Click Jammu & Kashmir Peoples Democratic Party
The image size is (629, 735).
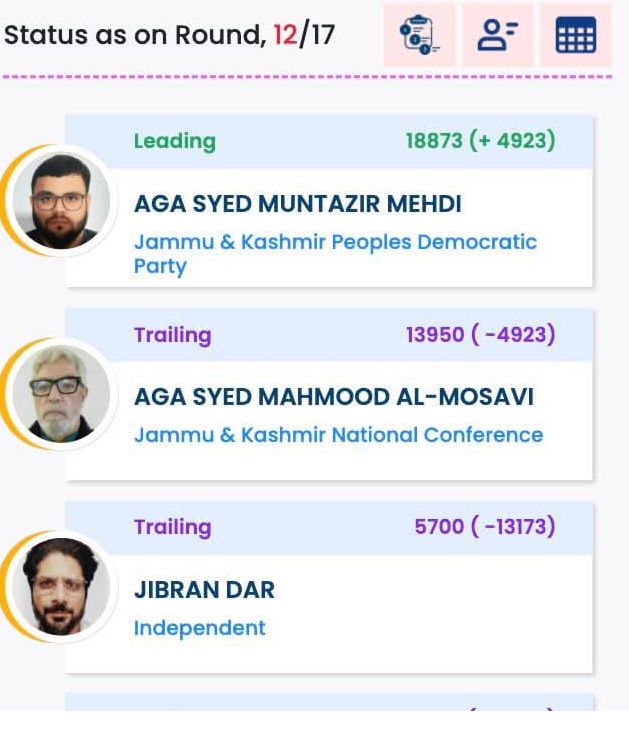[x=335, y=253]
